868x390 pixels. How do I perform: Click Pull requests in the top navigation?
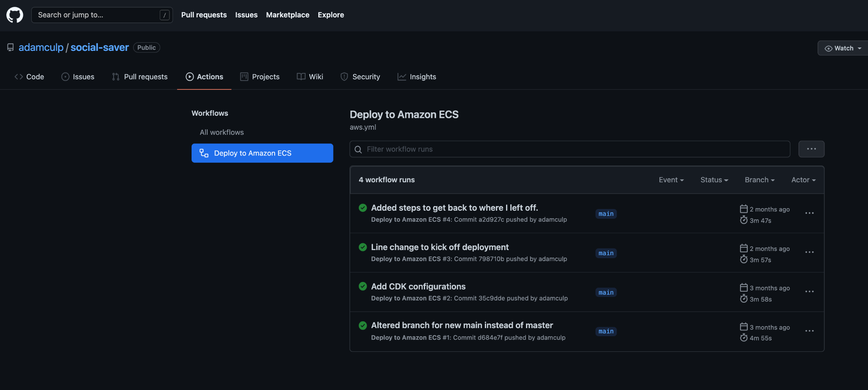[x=204, y=15]
